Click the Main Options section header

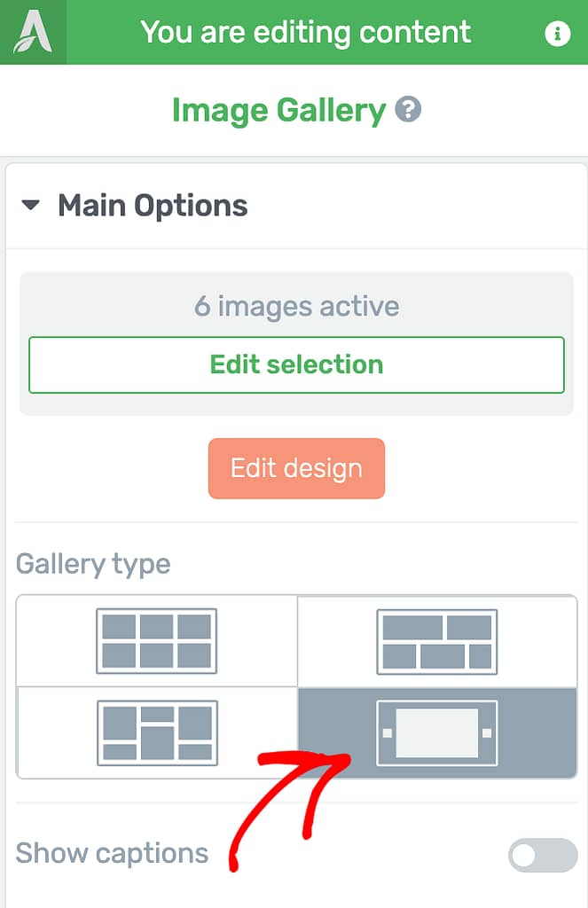(x=296, y=206)
